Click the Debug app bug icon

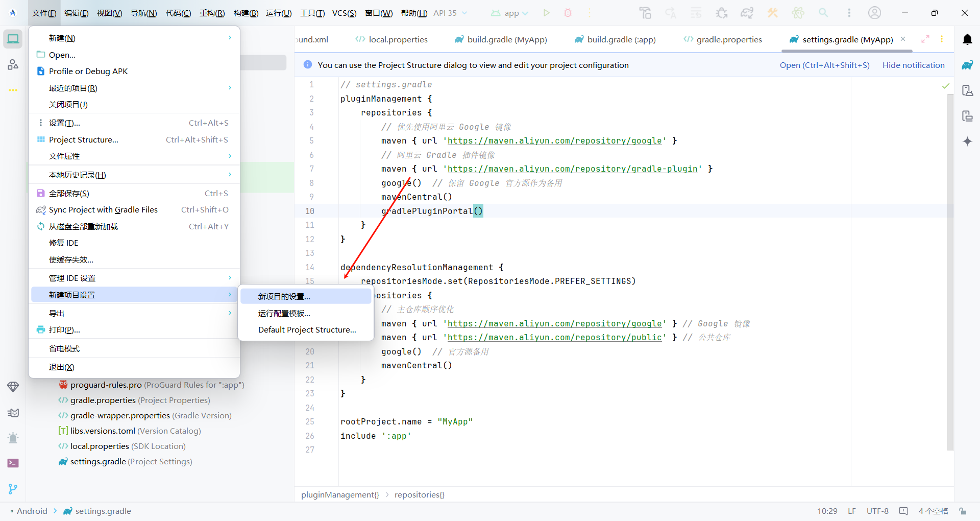pos(568,13)
